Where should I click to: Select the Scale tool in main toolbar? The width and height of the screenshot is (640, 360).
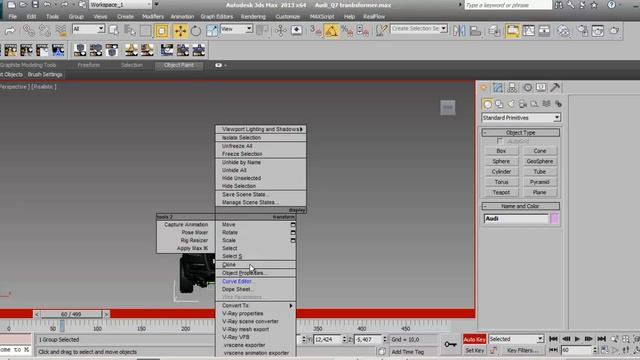[212, 31]
